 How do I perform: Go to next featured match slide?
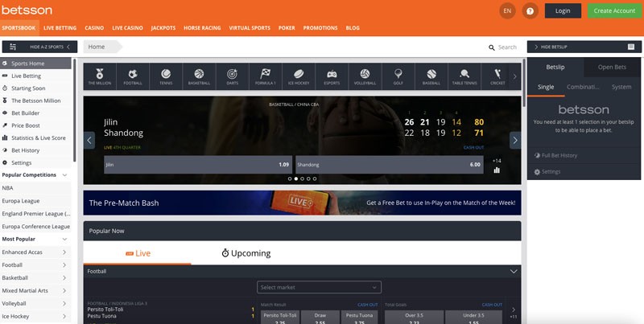515,140
